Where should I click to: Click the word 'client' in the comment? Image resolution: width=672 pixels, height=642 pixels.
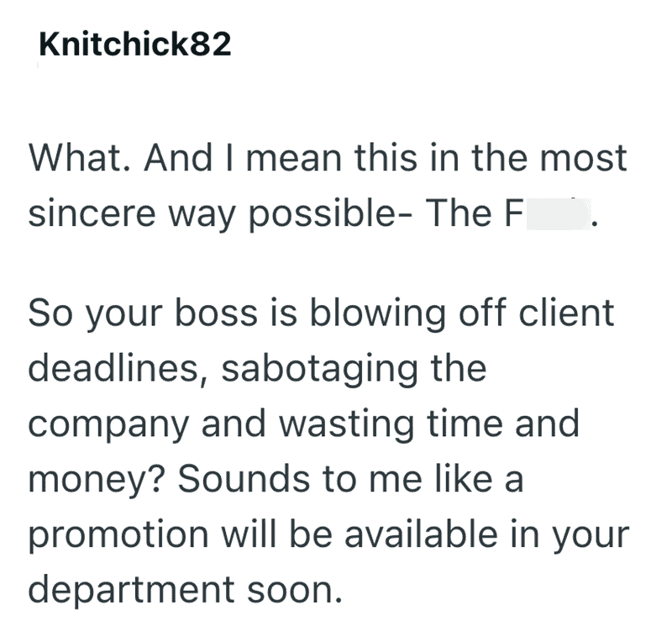566,313
